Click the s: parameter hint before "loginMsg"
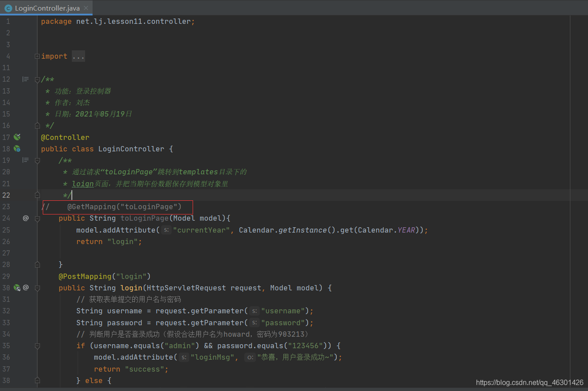Viewport: 588px width, 391px height. (x=184, y=357)
